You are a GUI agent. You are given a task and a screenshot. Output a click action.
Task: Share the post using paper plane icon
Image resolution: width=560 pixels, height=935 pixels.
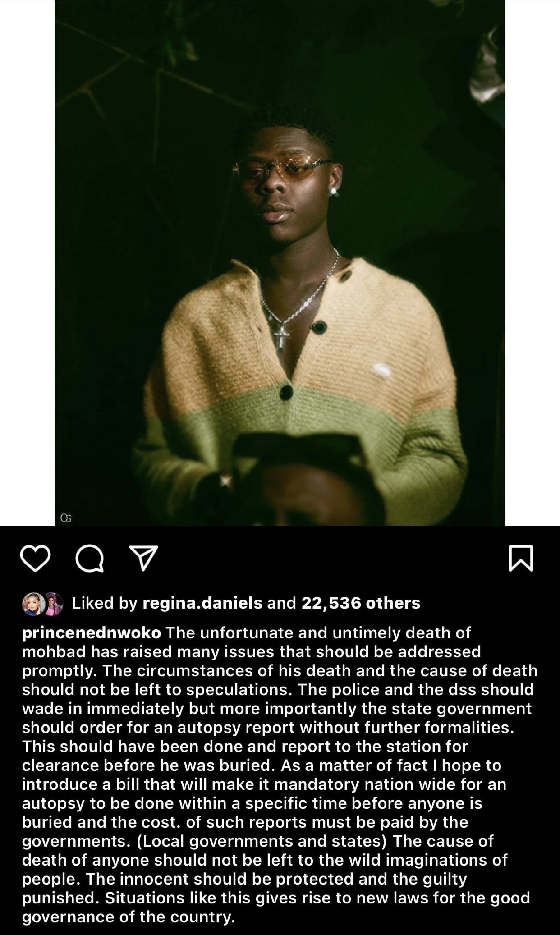click(143, 558)
